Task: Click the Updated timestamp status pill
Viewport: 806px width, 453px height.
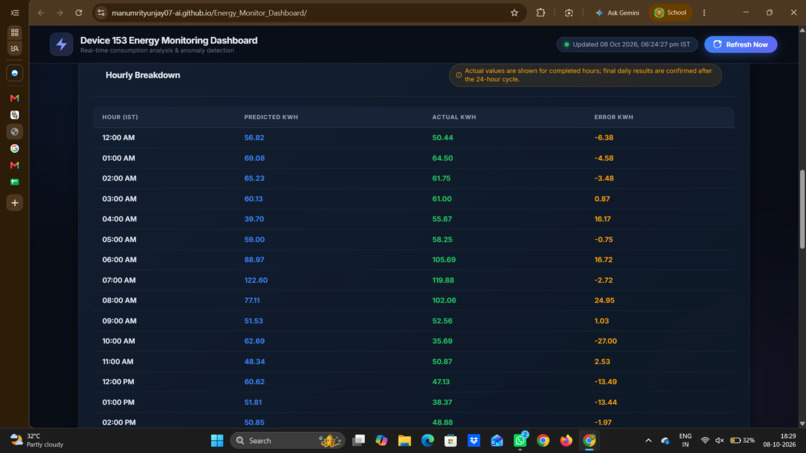Action: pyautogui.click(x=627, y=44)
